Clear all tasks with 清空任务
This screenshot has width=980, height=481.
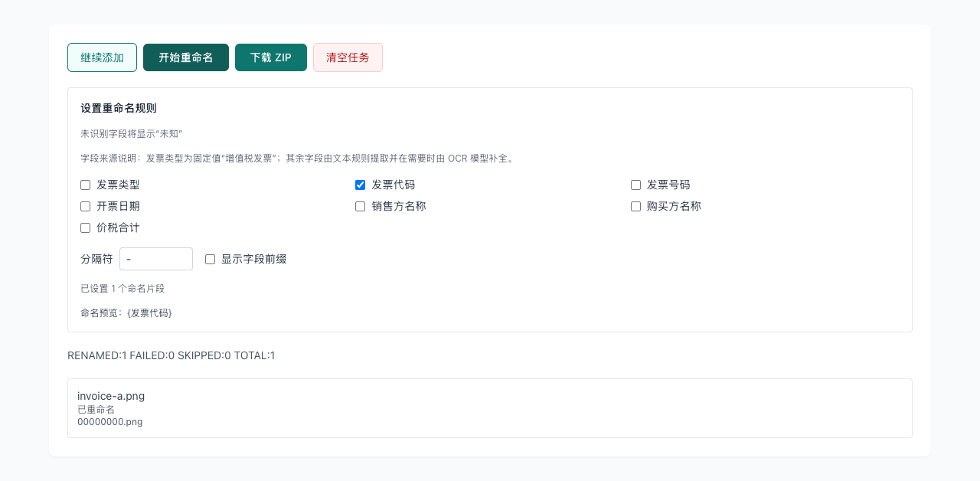(348, 57)
